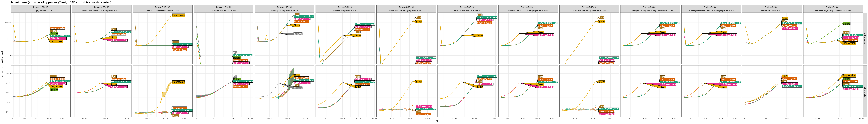Click header 'P.value: 5.07e-01'
The image size is (868, 124).
click(x=467, y=7)
